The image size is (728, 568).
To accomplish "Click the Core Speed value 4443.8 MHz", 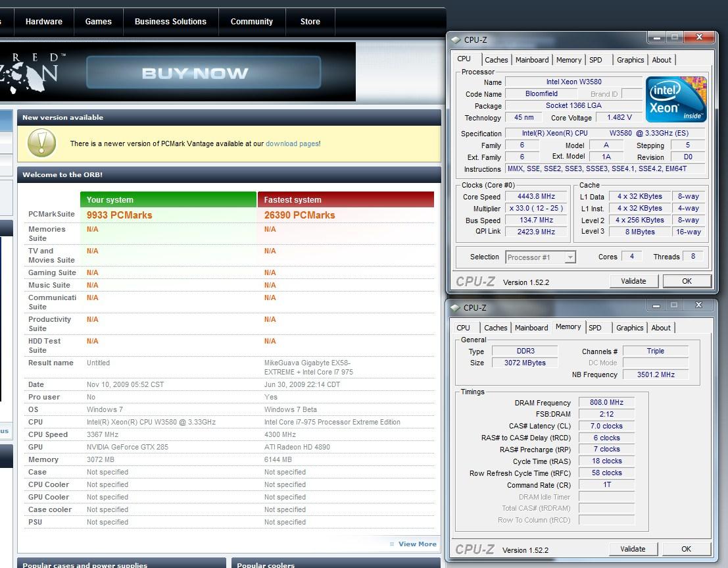I will (536, 197).
